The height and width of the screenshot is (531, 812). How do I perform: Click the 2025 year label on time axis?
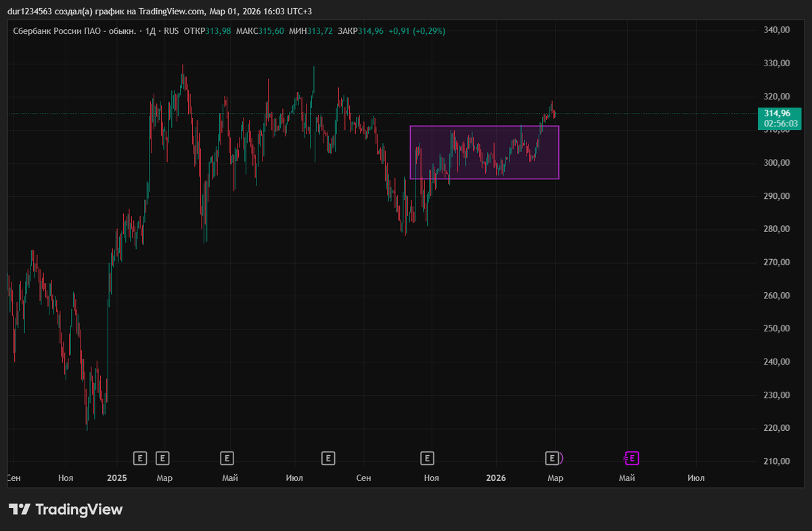(117, 478)
